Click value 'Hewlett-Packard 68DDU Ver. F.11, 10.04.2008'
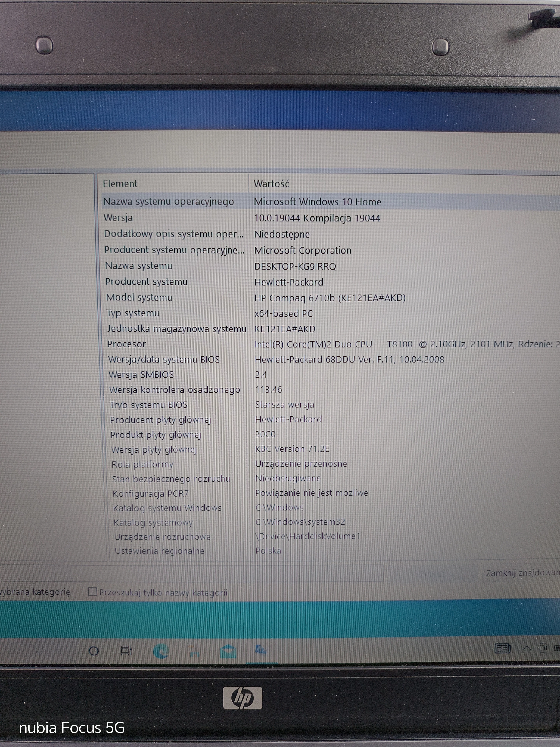 [349, 359]
